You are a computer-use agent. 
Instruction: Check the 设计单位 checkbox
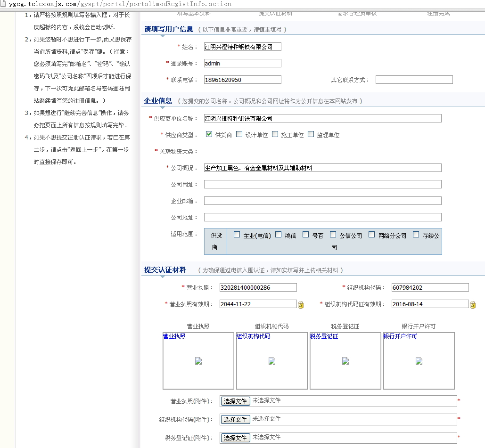point(239,134)
